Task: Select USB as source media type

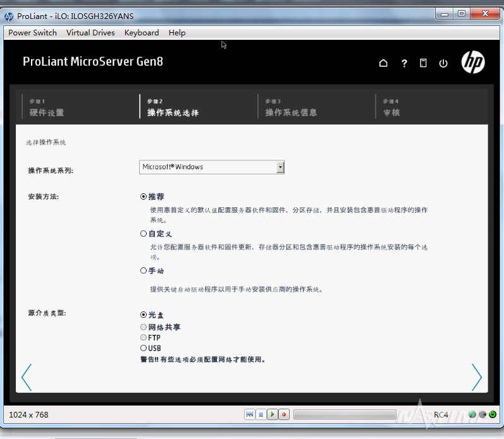Action: (144, 348)
